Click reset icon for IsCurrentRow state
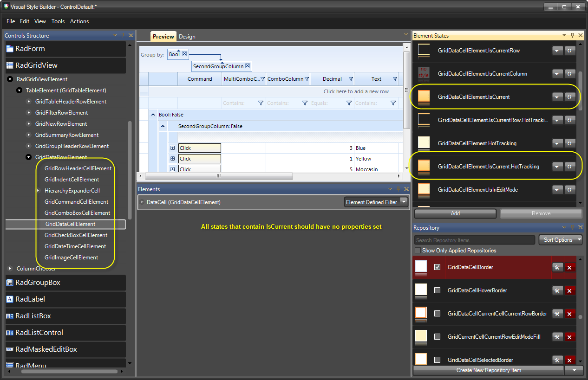The height and width of the screenshot is (380, 588). [x=570, y=51]
